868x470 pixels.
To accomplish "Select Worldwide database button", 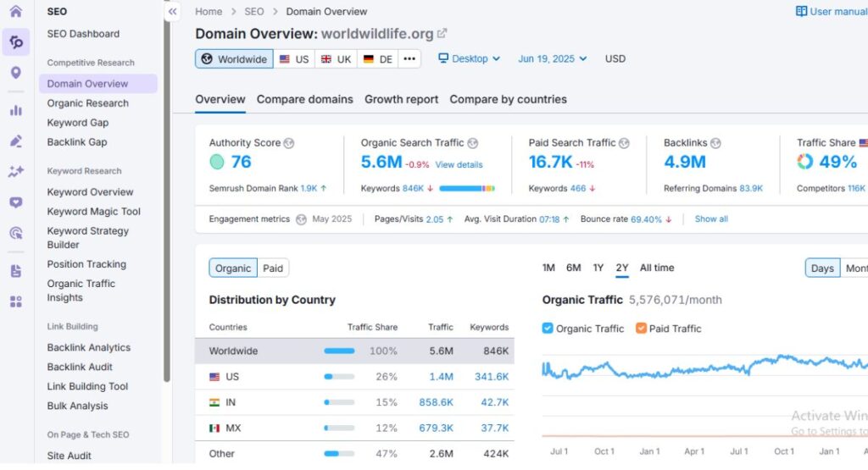I will pos(234,59).
